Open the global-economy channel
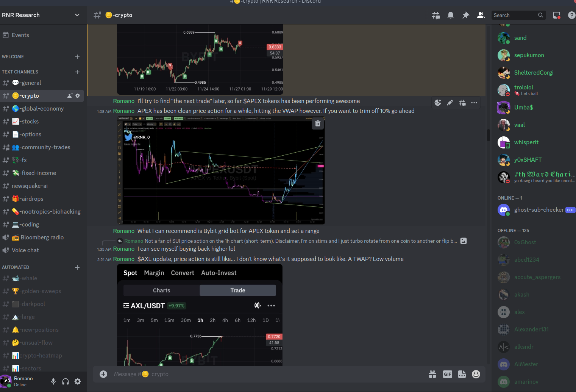 coord(42,109)
